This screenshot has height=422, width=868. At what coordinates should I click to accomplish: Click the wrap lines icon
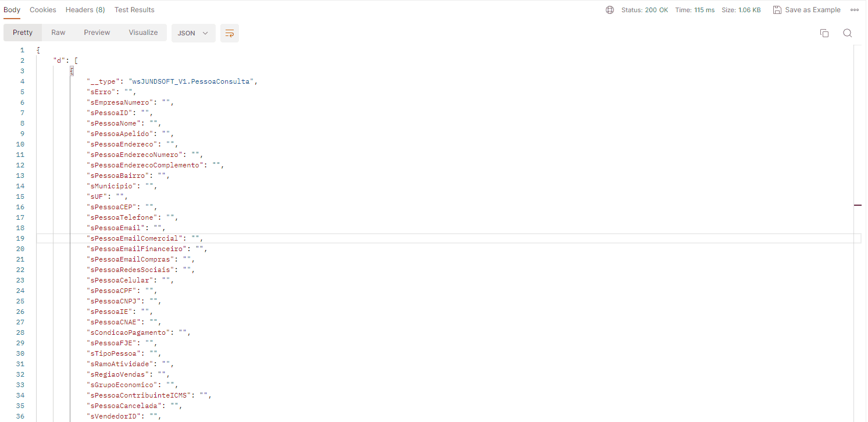[x=229, y=33]
